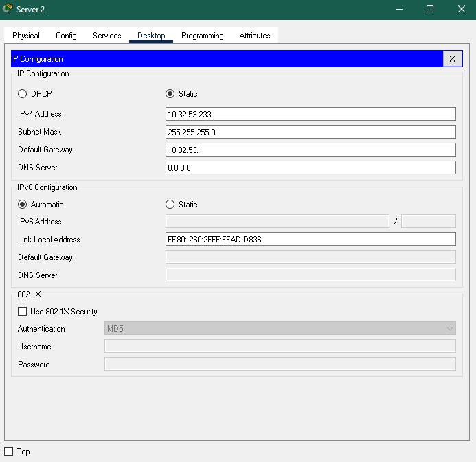
Task: Minimize the Server 2 window
Action: tap(399, 10)
